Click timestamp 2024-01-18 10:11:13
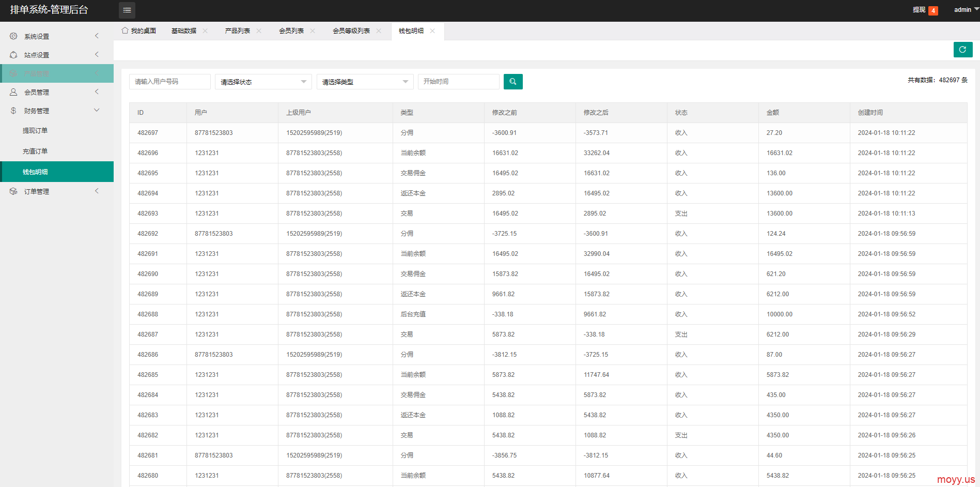 [886, 214]
